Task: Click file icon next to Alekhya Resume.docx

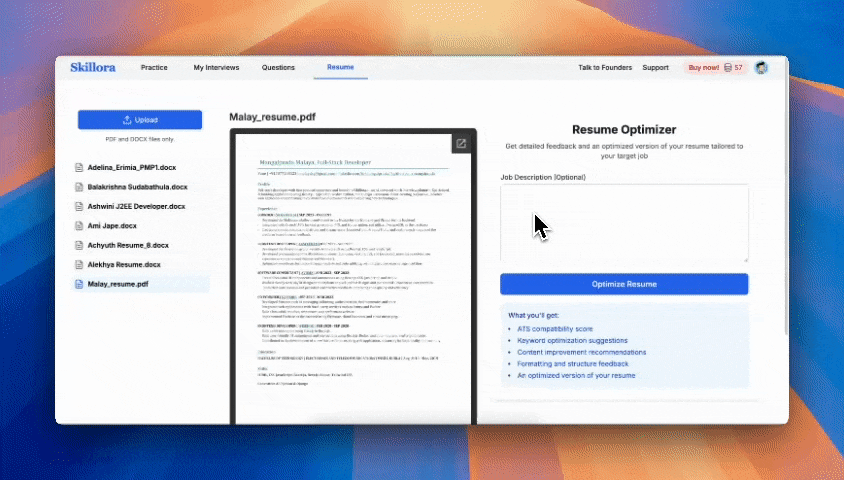Action: [79, 264]
